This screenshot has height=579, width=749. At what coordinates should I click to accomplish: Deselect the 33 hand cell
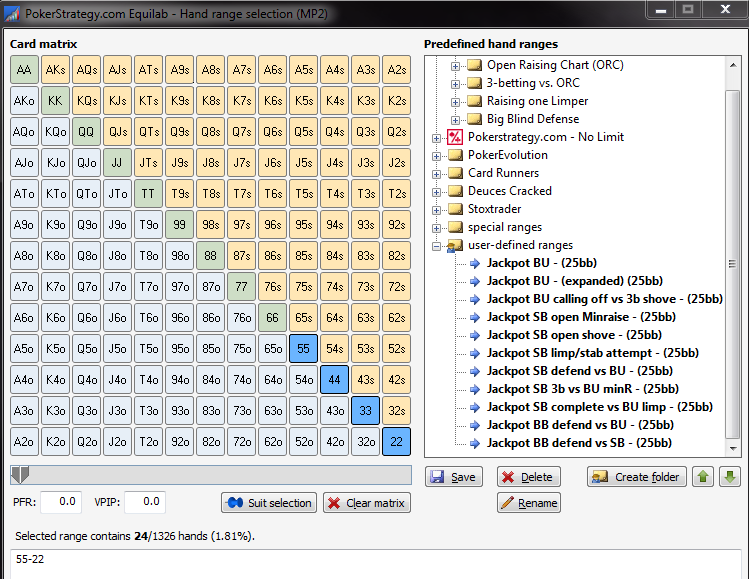click(x=365, y=411)
